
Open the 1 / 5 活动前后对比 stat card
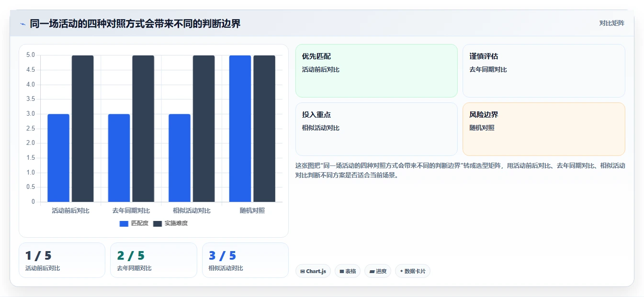click(62, 260)
